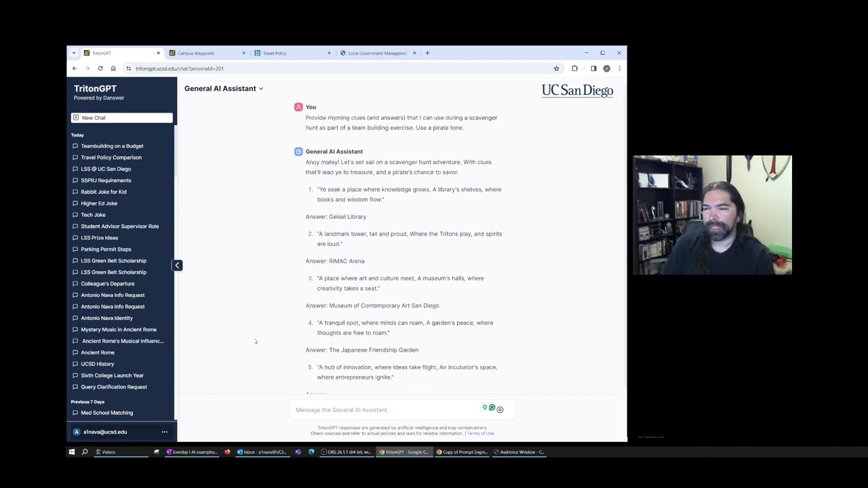Open the Sixth College Launch Year chat
The image size is (868, 488).
tap(112, 375)
